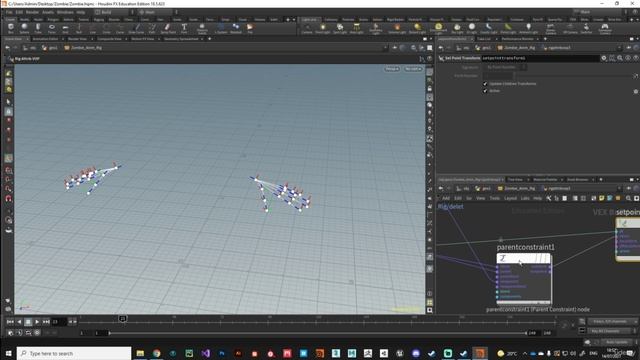Open the Key All Channels dropdown
The width and height of the screenshot is (640, 360).
(x=612, y=331)
